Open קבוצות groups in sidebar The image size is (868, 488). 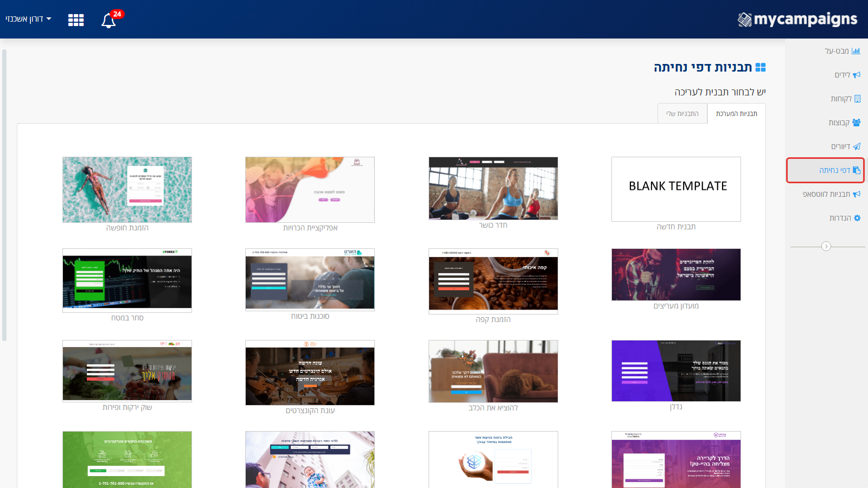(x=844, y=123)
